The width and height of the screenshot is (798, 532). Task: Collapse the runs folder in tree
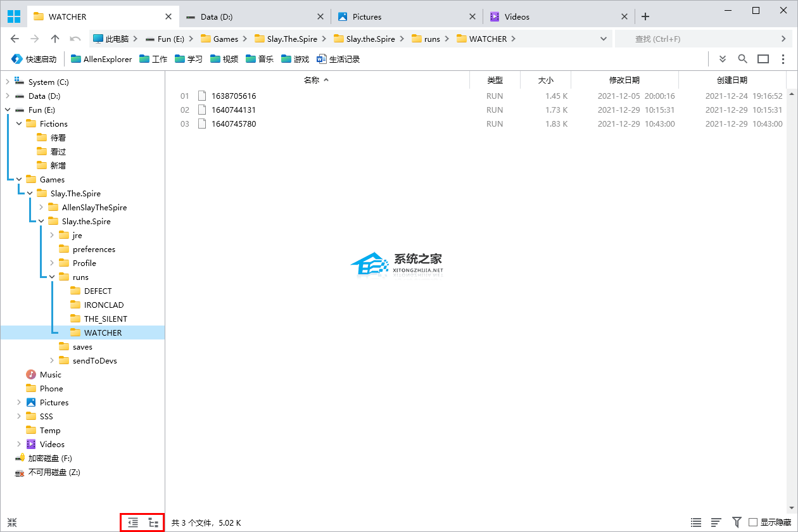coord(53,277)
